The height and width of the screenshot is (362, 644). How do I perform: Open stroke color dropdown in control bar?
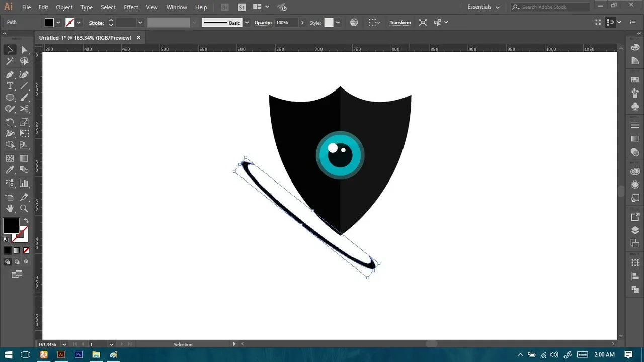pyautogui.click(x=79, y=23)
